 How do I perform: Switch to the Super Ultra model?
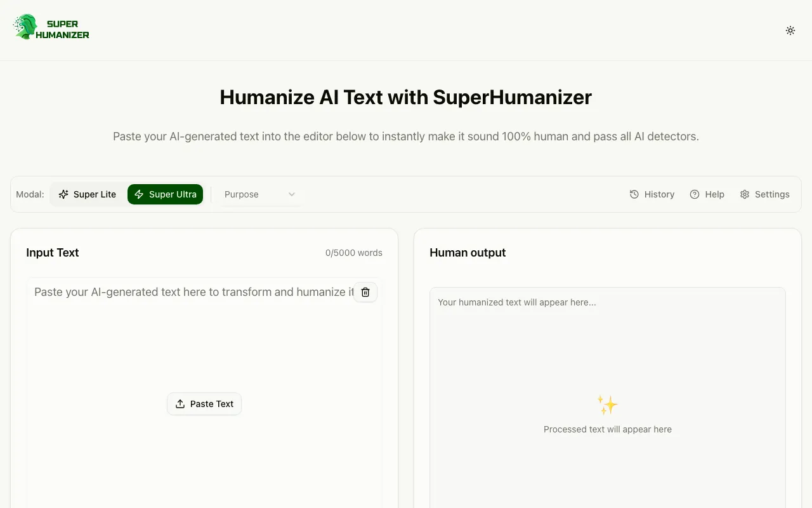tap(166, 194)
